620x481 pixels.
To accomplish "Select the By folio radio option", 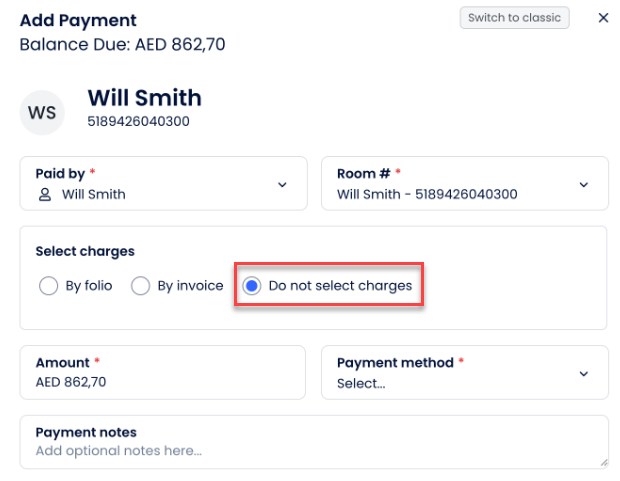I will tap(49, 286).
